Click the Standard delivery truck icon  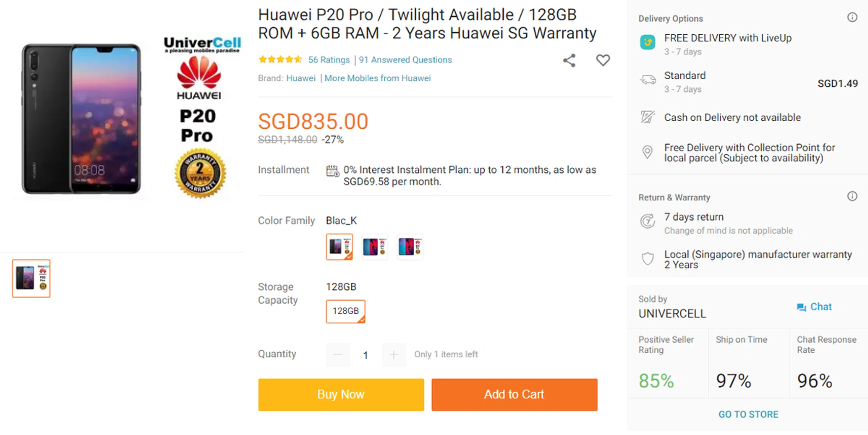[647, 80]
